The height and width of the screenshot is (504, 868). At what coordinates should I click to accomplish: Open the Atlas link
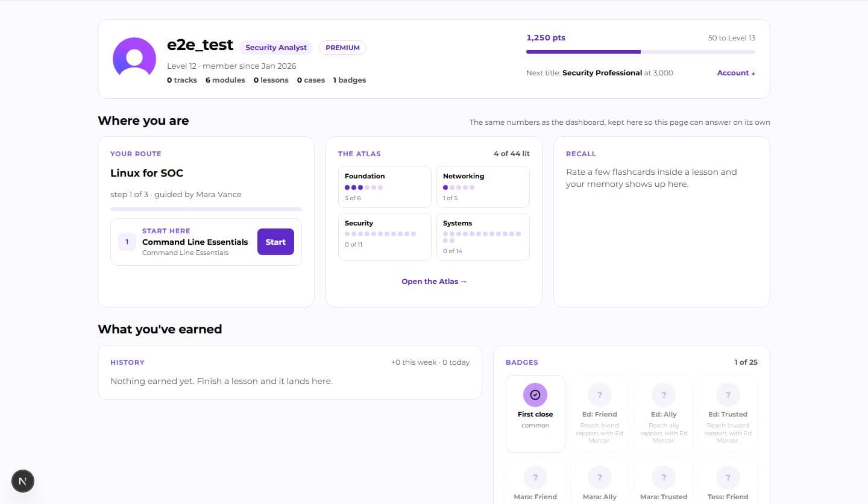coord(434,282)
